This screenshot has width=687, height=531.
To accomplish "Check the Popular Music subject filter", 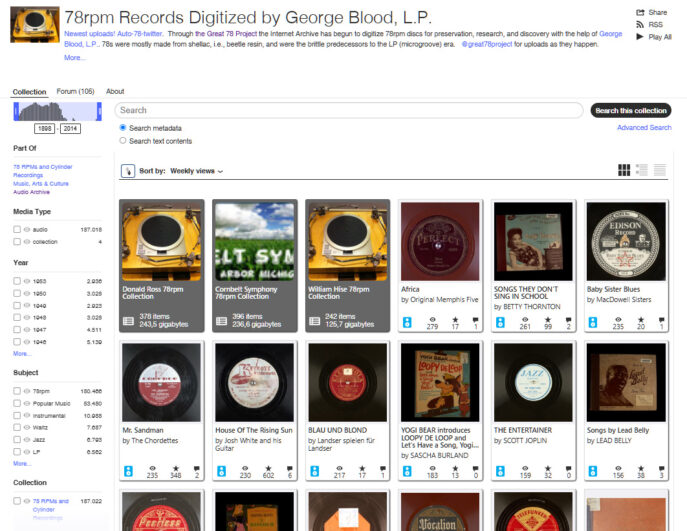I will (17, 403).
